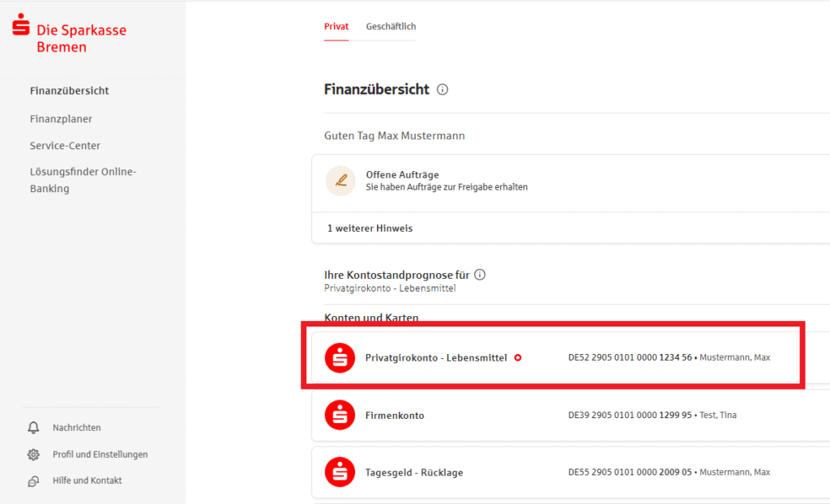Click the info icon next to Finanzübersicht heading
The height and width of the screenshot is (504, 830).
(442, 89)
